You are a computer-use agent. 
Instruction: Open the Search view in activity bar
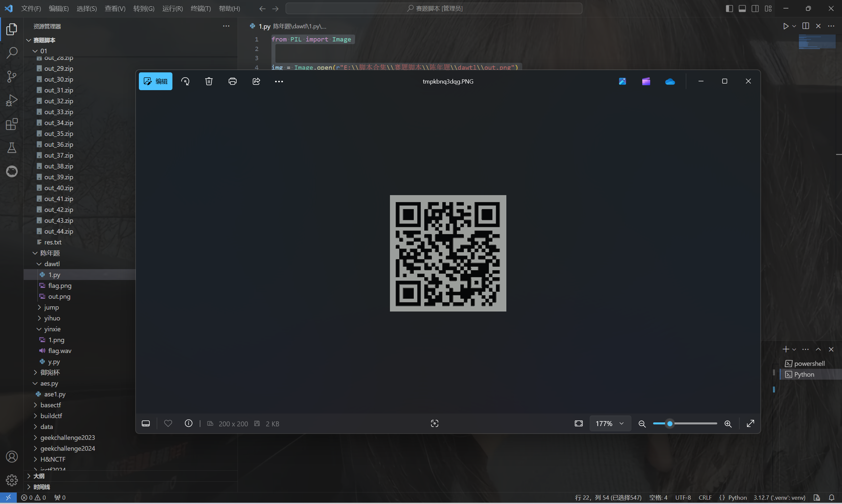coord(12,53)
